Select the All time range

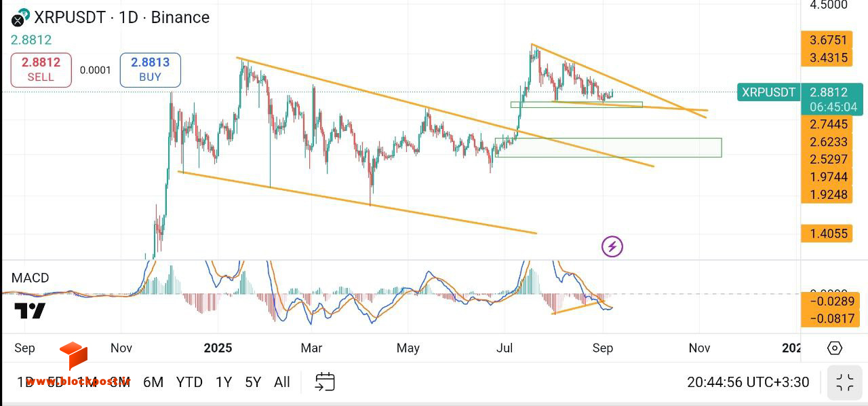(282, 382)
